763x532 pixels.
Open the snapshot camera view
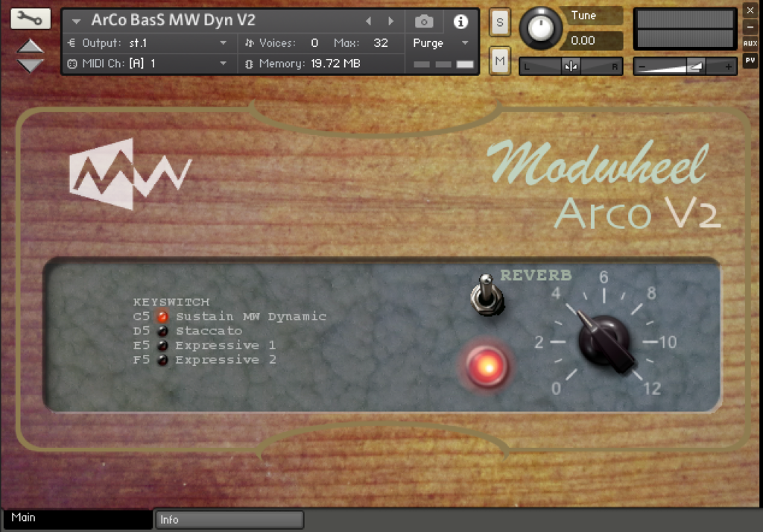tap(424, 22)
